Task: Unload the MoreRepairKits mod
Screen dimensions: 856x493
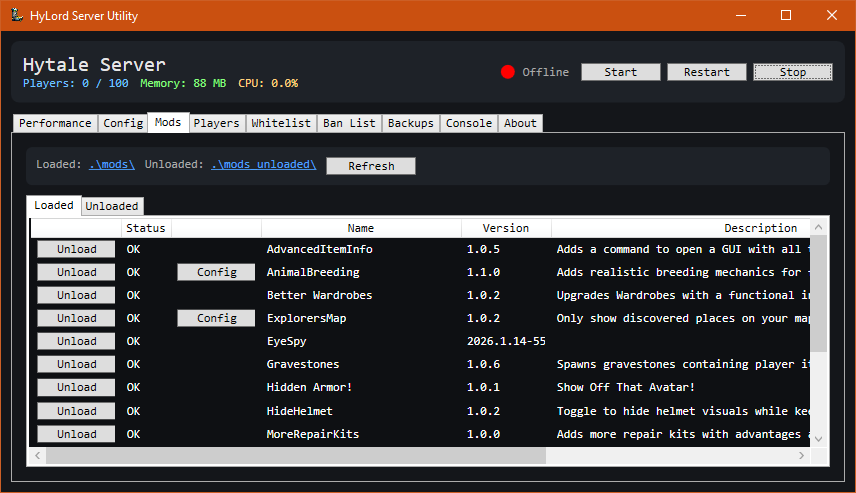Action: pyautogui.click(x=76, y=434)
